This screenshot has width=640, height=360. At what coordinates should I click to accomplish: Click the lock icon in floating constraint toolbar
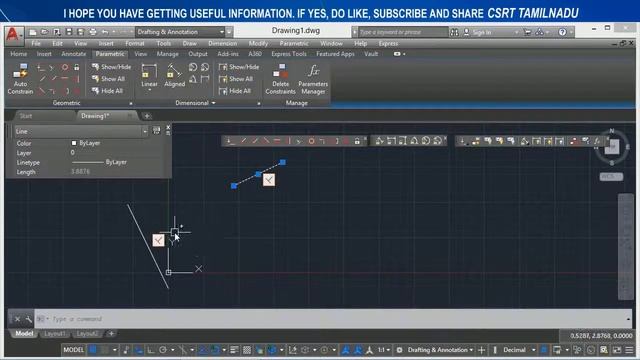357,141
